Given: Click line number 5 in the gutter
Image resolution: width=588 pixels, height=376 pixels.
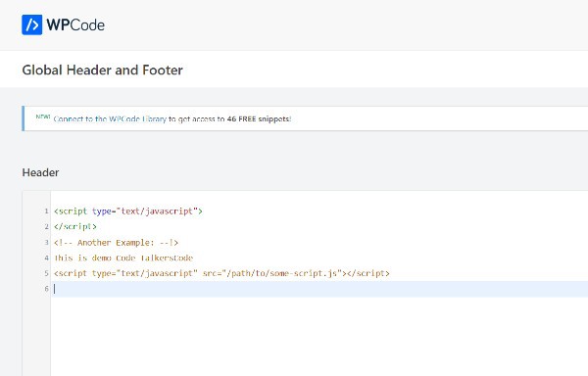Looking at the screenshot, I should (46, 273).
